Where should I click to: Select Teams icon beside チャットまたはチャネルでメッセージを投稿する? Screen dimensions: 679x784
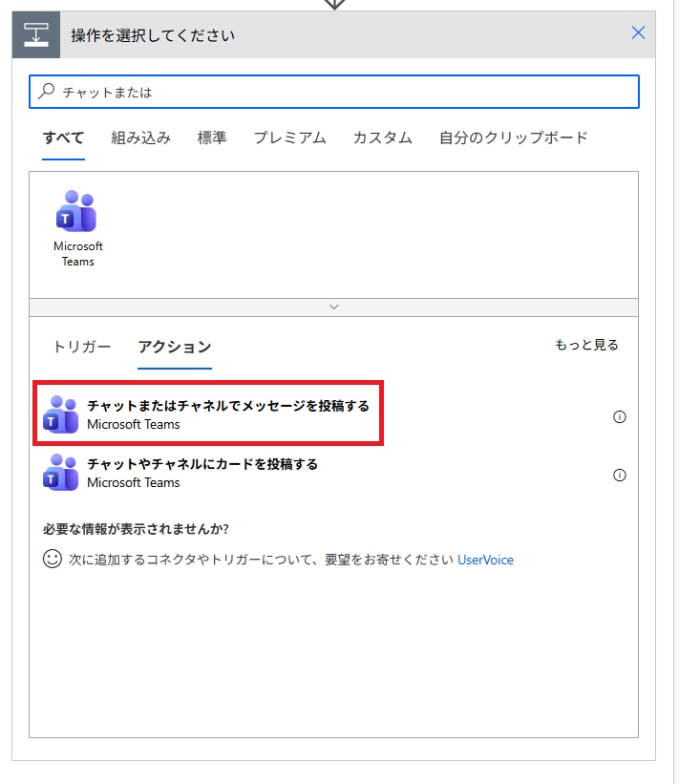coord(61,414)
